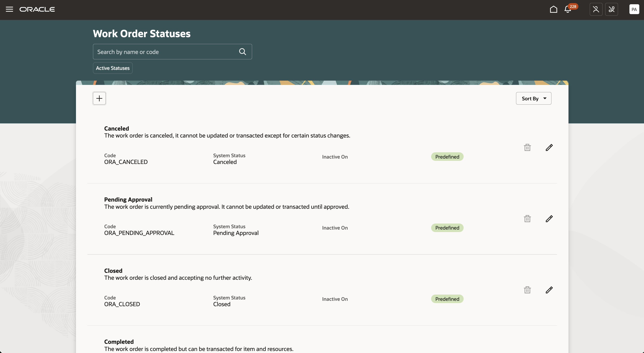Open the PA user profile menu
Image resolution: width=644 pixels, height=353 pixels.
point(634,9)
